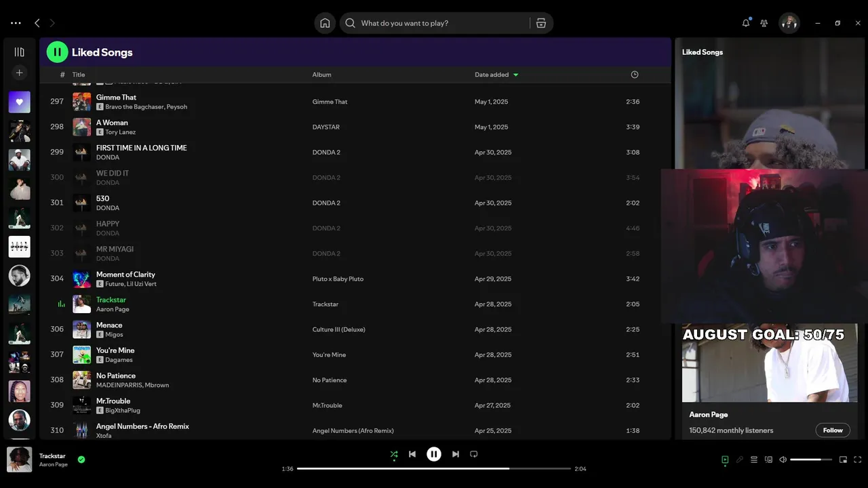This screenshot has width=868, height=488.
Task: Open the Pluto x Baby Pluto album link
Action: pos(338,279)
